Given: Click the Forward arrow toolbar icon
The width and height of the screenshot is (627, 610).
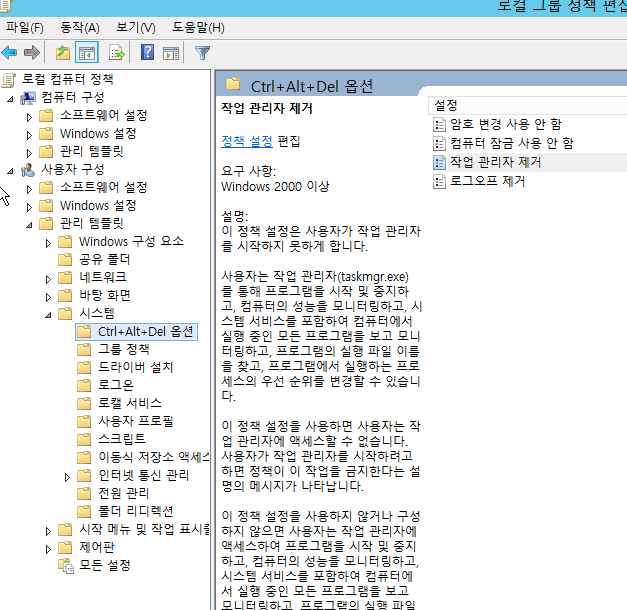Looking at the screenshot, I should pyautogui.click(x=32, y=52).
